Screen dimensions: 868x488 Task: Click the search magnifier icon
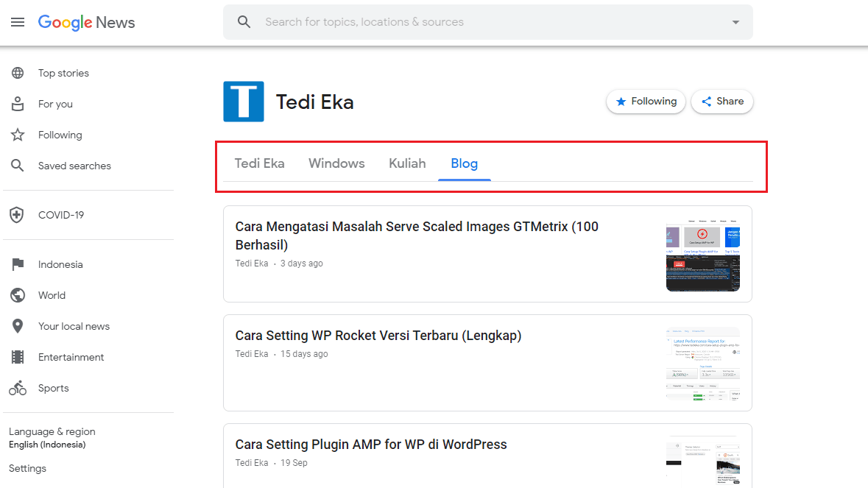244,22
